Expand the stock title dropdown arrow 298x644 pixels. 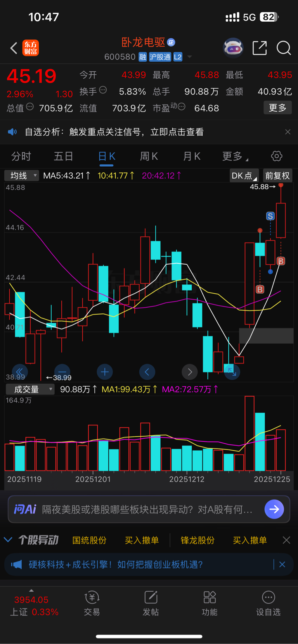189,57
